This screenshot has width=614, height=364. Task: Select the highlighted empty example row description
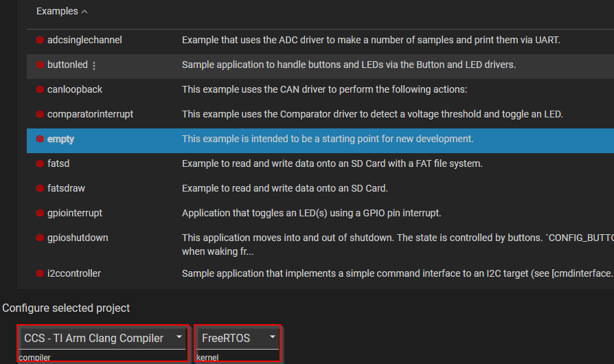coord(328,139)
